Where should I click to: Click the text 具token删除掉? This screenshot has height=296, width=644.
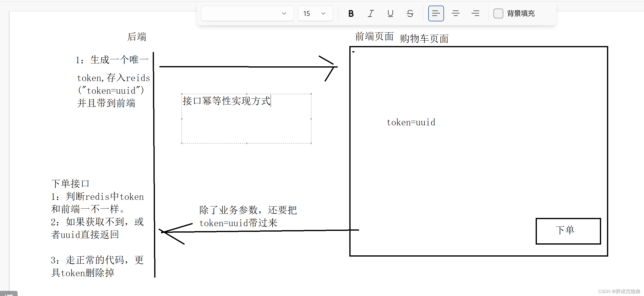point(83,273)
